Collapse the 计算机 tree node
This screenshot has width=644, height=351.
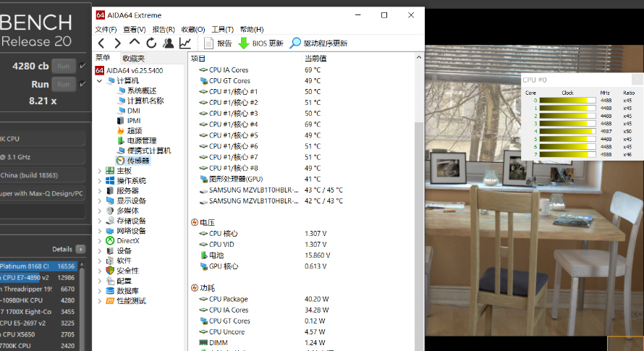(99, 81)
